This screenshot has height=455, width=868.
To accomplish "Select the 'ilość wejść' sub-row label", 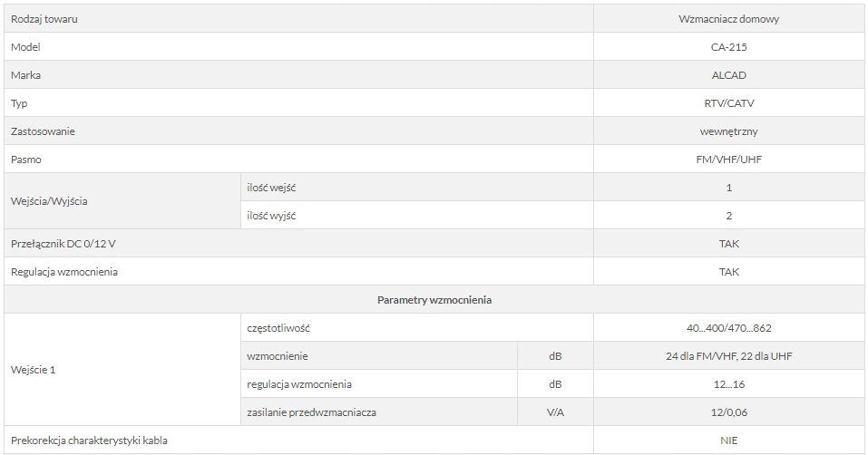I will tap(272, 188).
